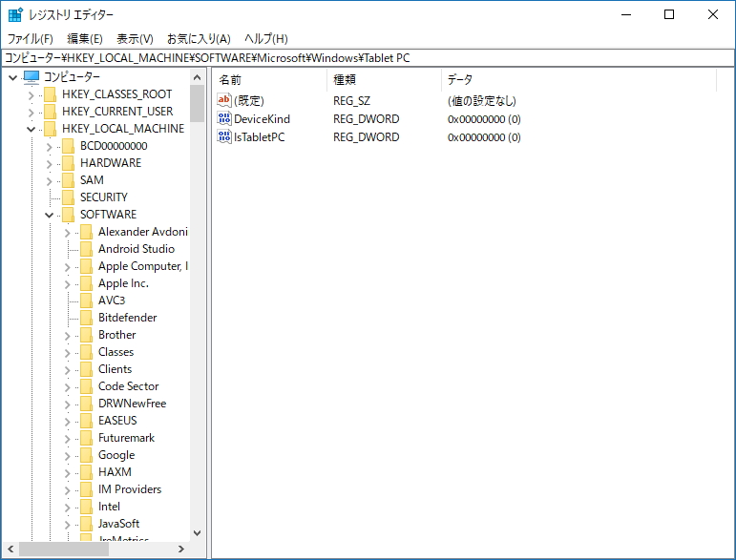Maximize the Registry Editor window

click(x=669, y=14)
